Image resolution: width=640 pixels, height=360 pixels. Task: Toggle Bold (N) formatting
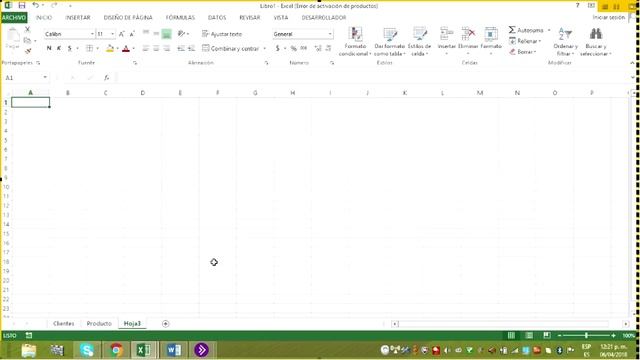tap(49, 48)
